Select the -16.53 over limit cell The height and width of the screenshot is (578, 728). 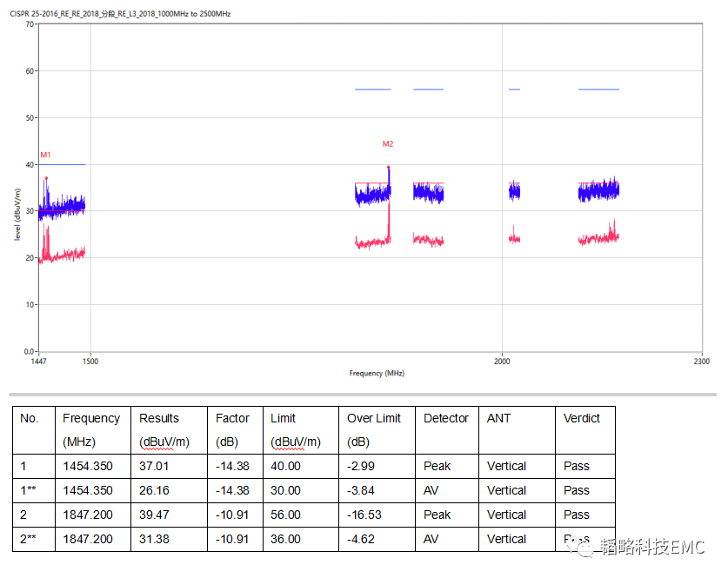pyautogui.click(x=364, y=515)
